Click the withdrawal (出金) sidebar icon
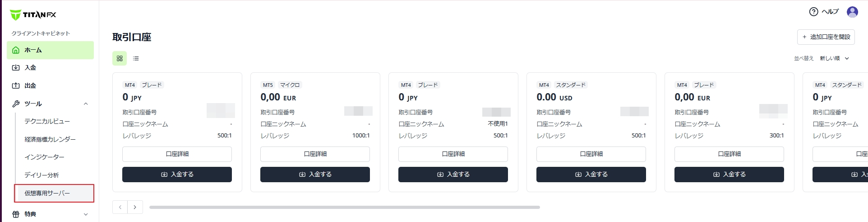The height and width of the screenshot is (222, 868). pyautogui.click(x=16, y=85)
